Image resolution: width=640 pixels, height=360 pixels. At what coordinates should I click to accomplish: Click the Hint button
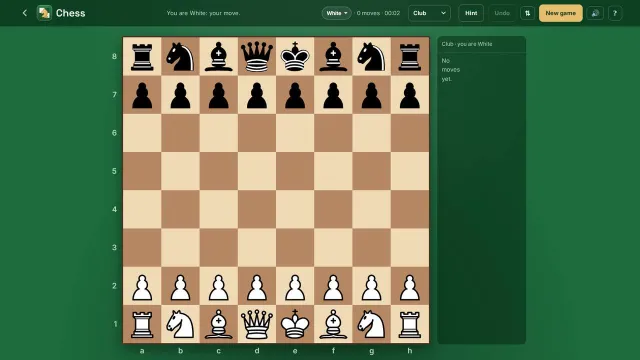(471, 13)
